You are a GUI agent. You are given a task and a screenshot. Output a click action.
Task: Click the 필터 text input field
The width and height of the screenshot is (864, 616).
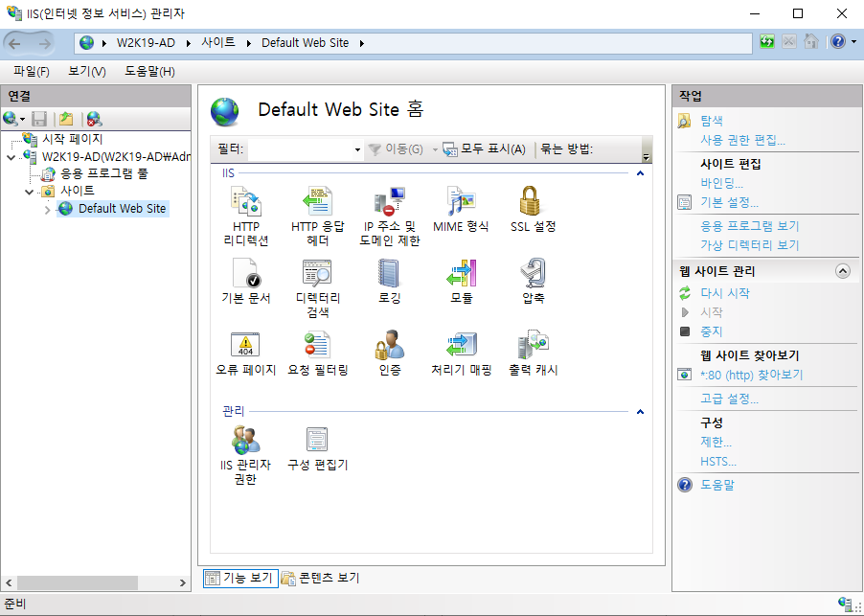coord(301,149)
